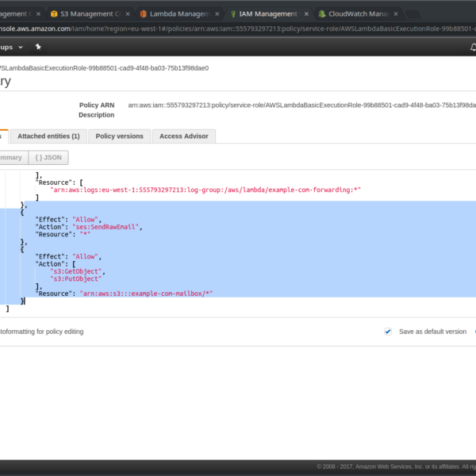Image resolution: width=476 pixels, height=476 pixels.
Task: Click the example-com-mailbox resource ARN line
Action: 146,294
